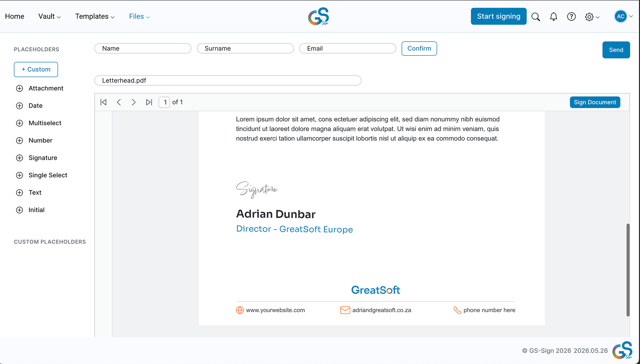Screen dimensions: 640x364
Task: Click the search magnifier icon
Action: 536,17
